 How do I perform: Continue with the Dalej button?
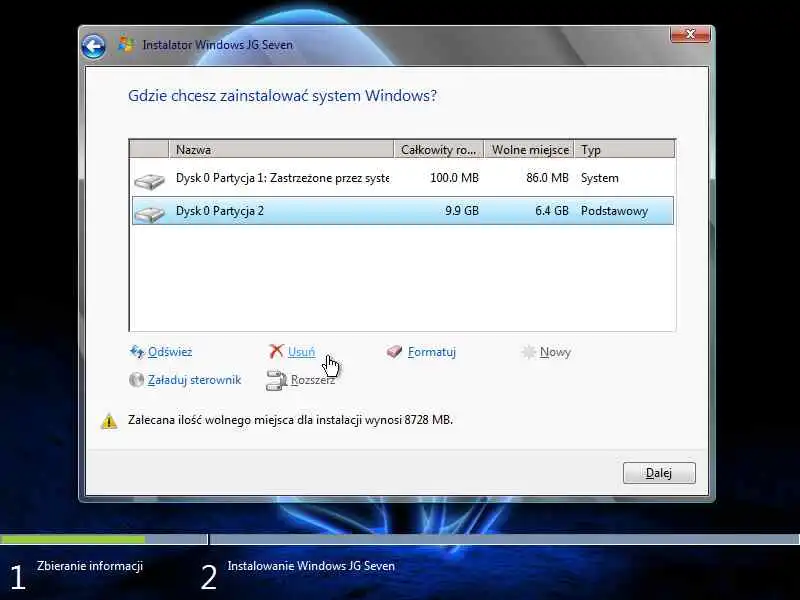(x=659, y=473)
